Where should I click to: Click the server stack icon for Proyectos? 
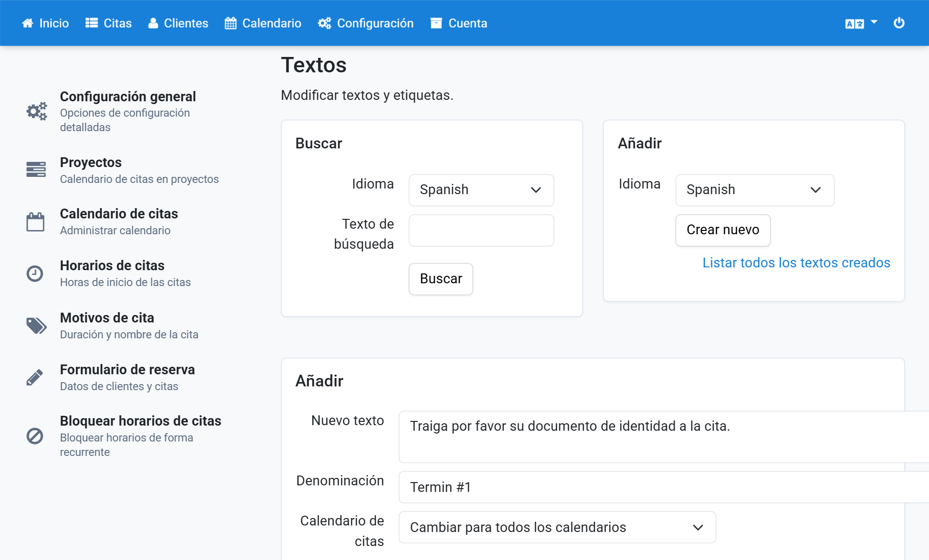[x=36, y=169]
